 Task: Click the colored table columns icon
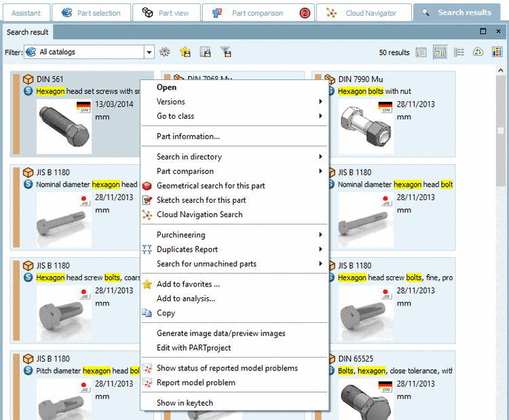497,52
